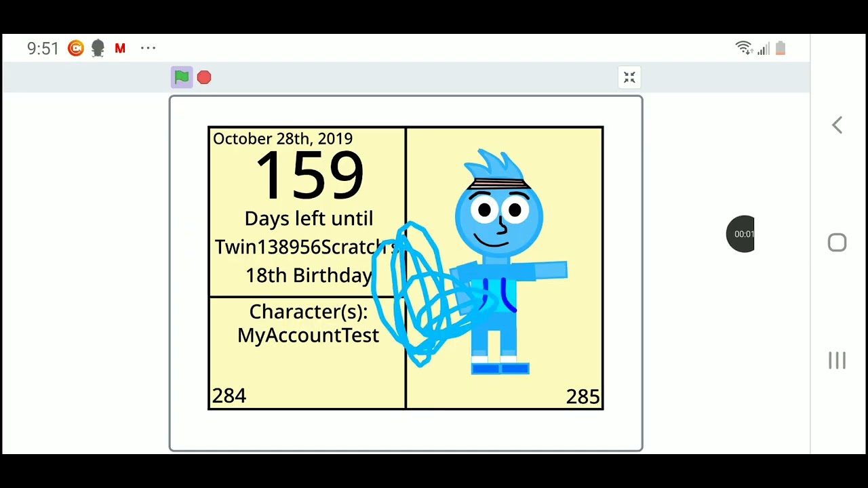Screen dimensions: 868x488
Task: Click the 18th Birthday text
Action: coord(309,275)
